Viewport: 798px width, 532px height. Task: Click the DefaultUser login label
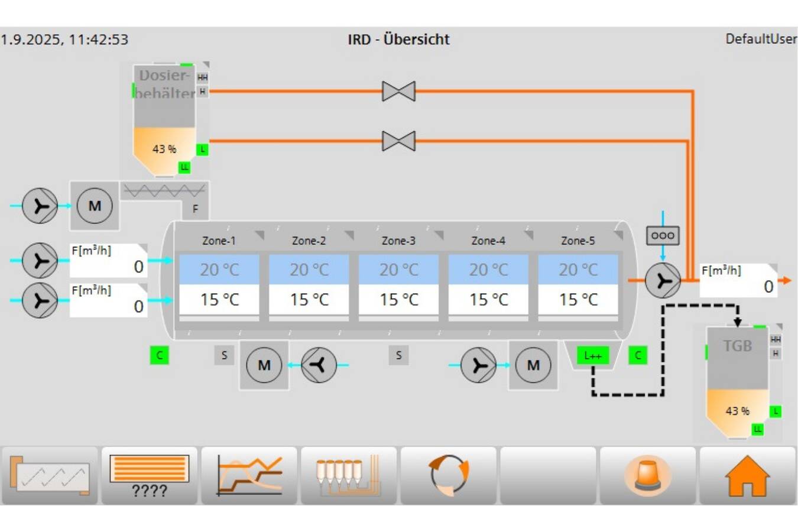click(760, 39)
